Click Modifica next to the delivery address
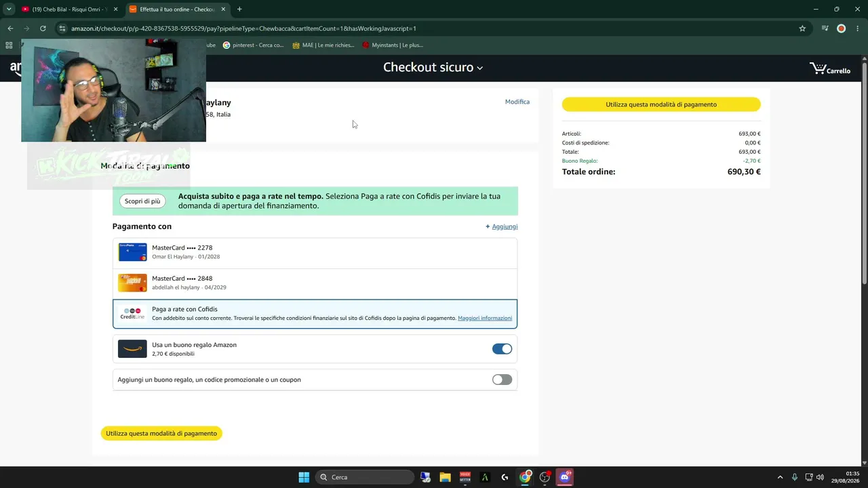This screenshot has height=488, width=868. click(517, 102)
